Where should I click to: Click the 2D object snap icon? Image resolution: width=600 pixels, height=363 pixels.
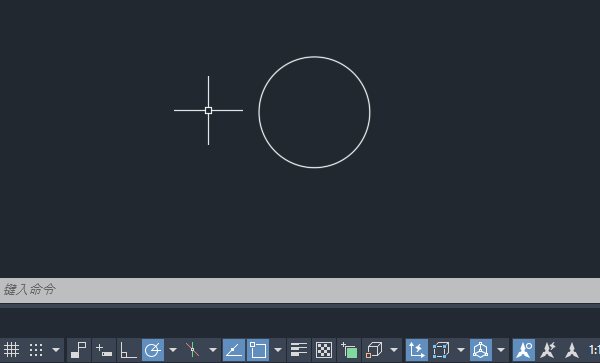click(258, 350)
